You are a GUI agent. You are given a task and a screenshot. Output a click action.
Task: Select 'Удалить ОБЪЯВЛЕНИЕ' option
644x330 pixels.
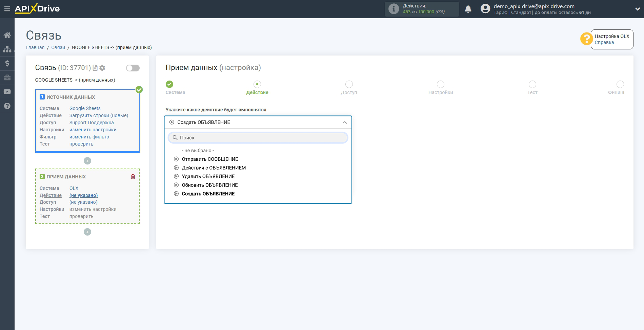(x=208, y=176)
